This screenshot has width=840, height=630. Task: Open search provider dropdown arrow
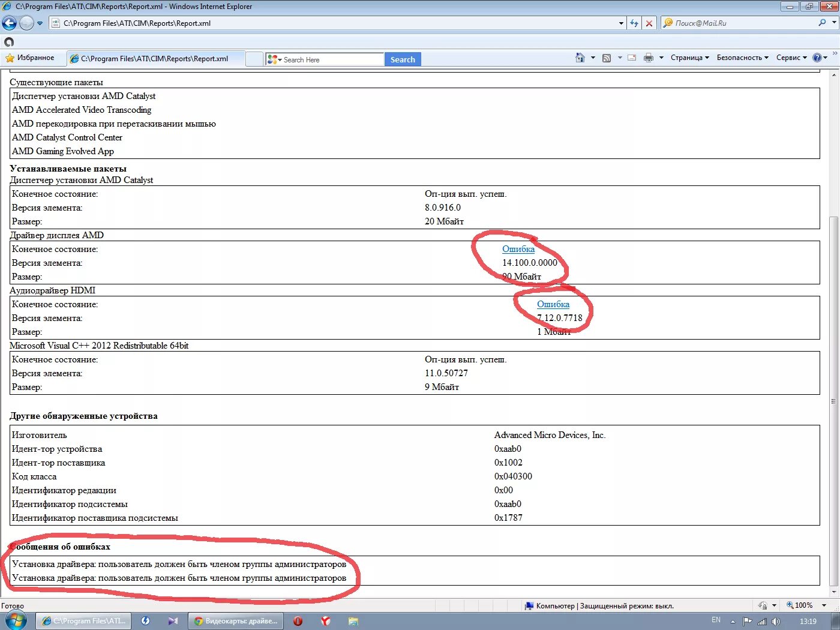[x=834, y=23]
